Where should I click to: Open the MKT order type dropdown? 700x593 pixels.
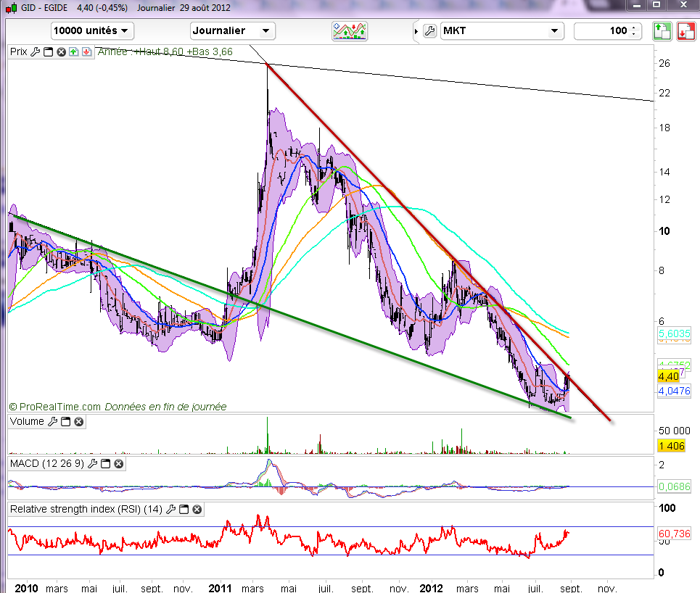[x=502, y=30]
